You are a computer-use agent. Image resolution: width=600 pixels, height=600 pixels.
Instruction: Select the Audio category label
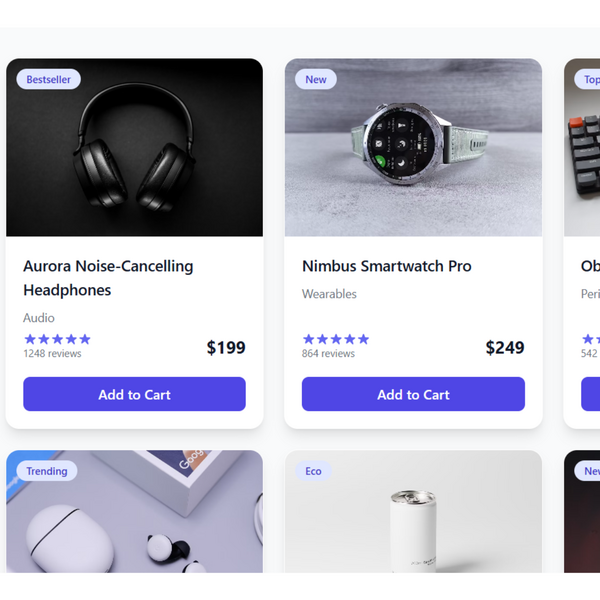click(x=39, y=318)
